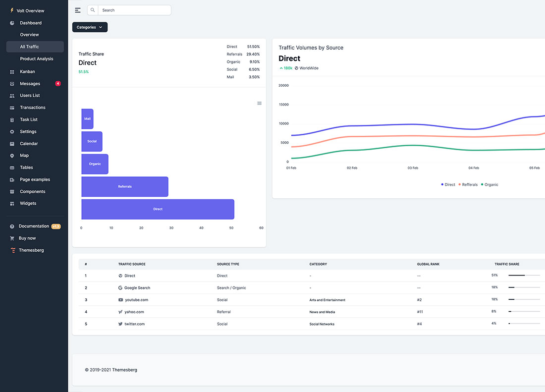Click the Buy now link
Screen dimensions: 545x392
tap(27, 238)
